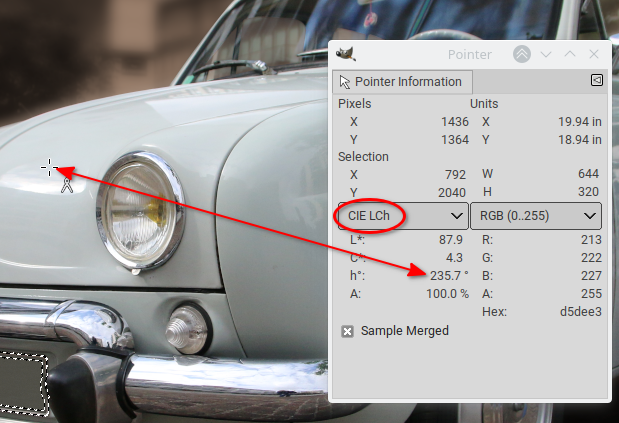Open the CIE LCh color model dropdown

[x=403, y=216]
